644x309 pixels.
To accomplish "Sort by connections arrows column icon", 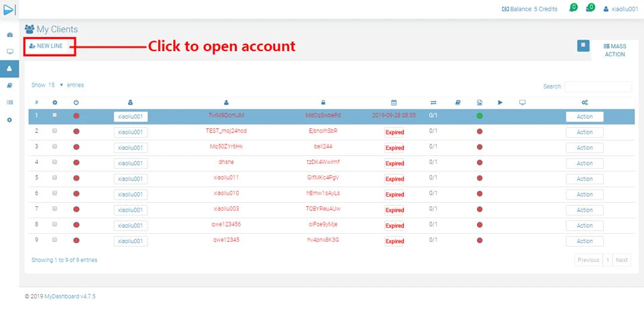I will [x=433, y=103].
